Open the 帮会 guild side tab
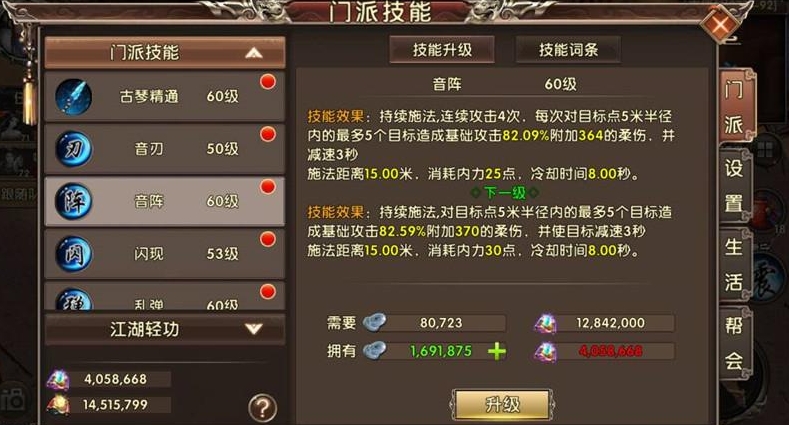 (x=734, y=343)
